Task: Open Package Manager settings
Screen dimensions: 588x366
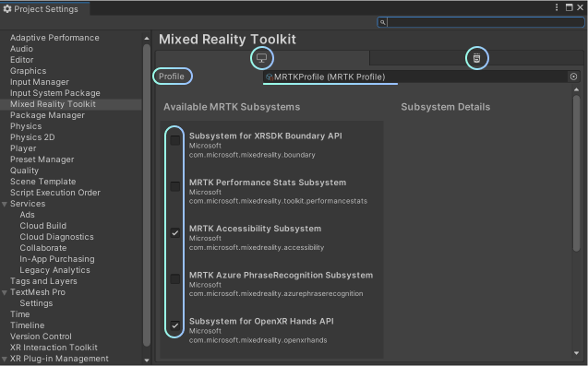Action: [47, 115]
